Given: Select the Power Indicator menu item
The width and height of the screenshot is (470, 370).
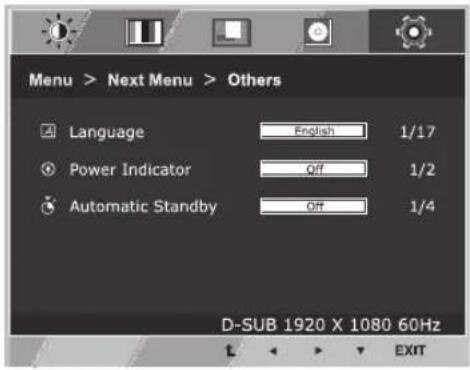Looking at the screenshot, I should click(x=130, y=169).
